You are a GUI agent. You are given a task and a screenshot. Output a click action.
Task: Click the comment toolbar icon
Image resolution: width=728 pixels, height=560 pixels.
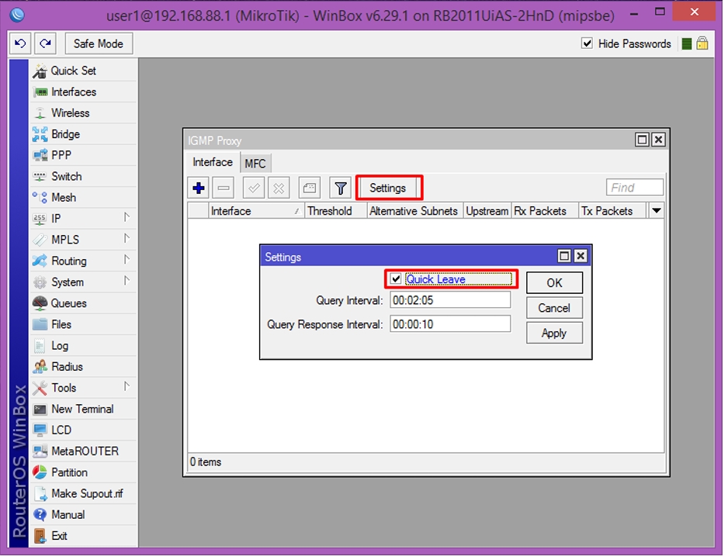[309, 188]
